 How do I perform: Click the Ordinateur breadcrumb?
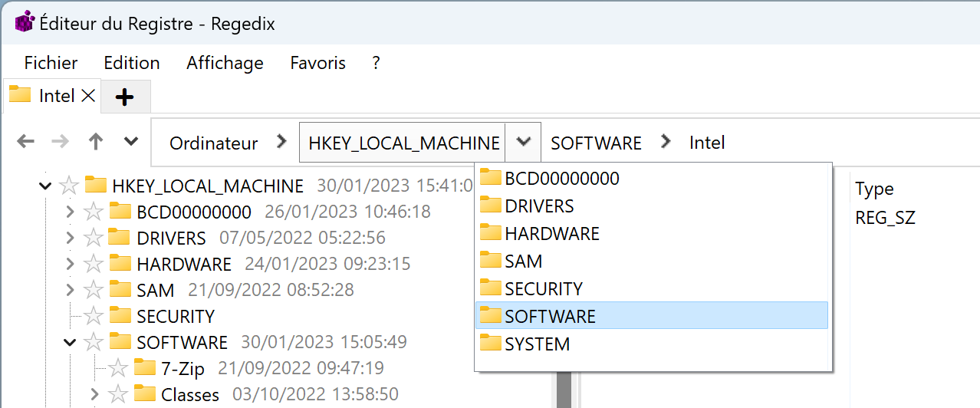coord(214,143)
